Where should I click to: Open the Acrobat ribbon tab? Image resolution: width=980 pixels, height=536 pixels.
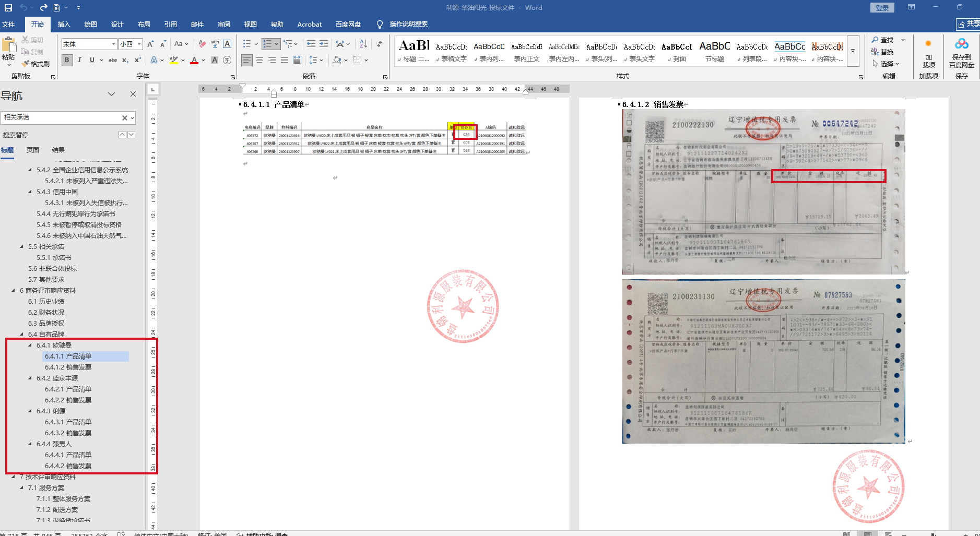pos(310,25)
